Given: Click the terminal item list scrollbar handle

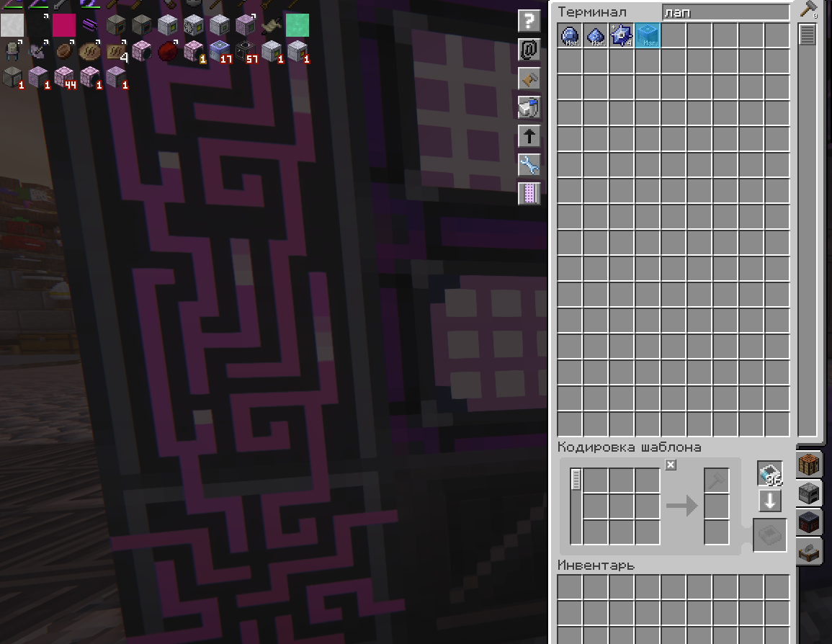Looking at the screenshot, I should (807, 35).
